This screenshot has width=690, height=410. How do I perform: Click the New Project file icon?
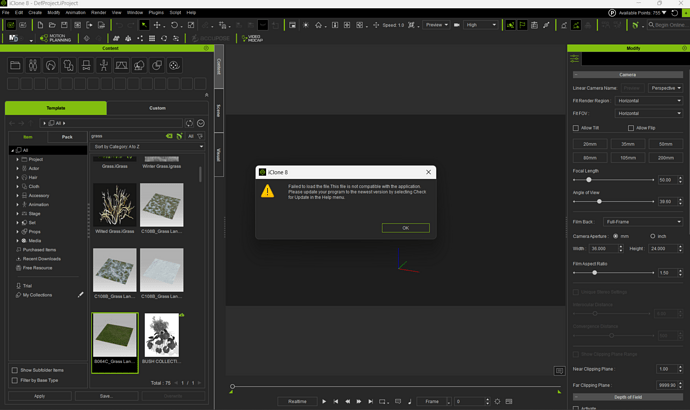pyautogui.click(x=40, y=25)
